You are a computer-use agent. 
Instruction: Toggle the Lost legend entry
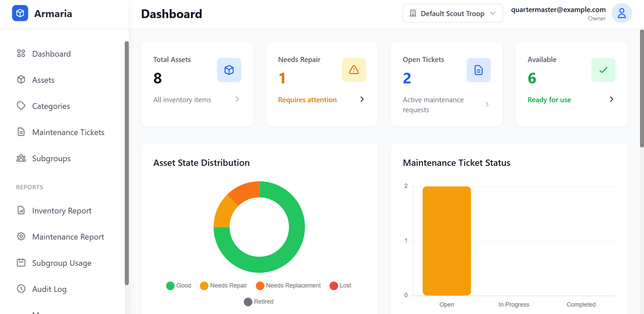(340, 286)
